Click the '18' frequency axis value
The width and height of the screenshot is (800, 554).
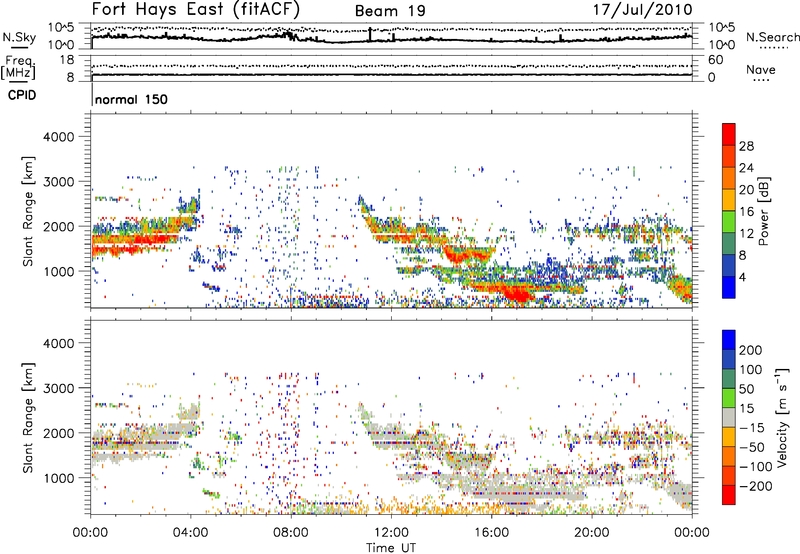click(67, 60)
